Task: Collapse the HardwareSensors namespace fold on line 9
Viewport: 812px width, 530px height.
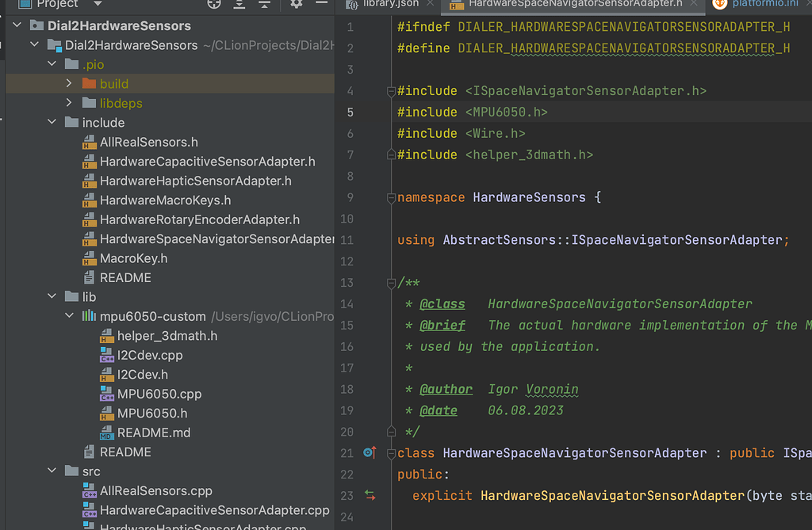Action: pos(391,196)
